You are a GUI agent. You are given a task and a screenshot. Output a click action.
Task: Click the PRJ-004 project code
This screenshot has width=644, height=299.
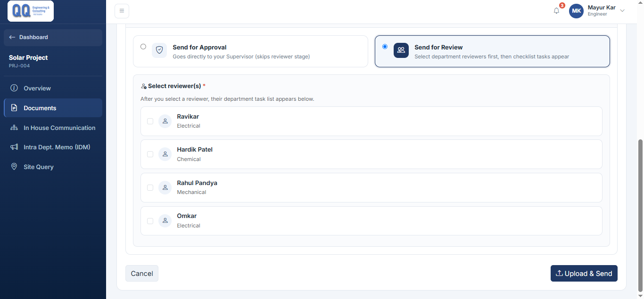click(19, 66)
